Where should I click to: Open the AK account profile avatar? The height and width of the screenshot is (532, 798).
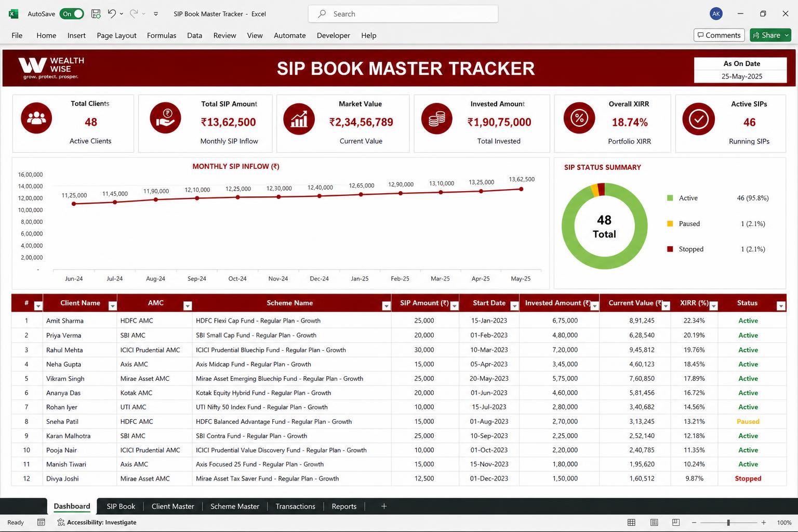tap(716, 14)
